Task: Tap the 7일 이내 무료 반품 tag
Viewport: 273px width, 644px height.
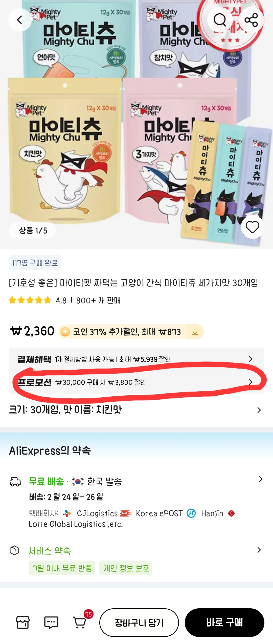Action: click(x=62, y=568)
